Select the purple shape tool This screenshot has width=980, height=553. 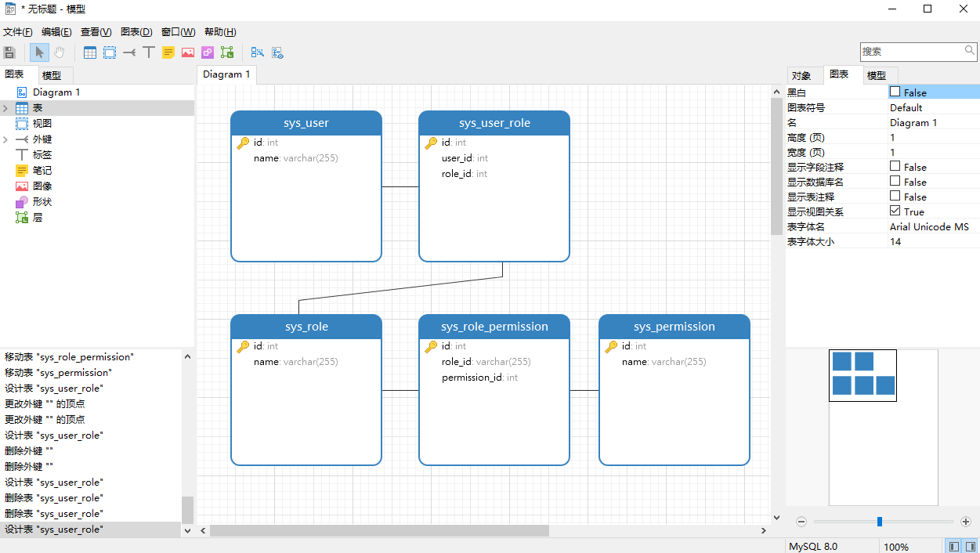208,52
